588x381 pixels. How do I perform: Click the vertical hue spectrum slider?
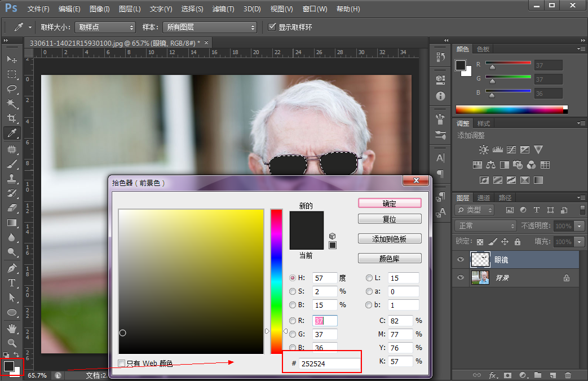tap(276, 282)
